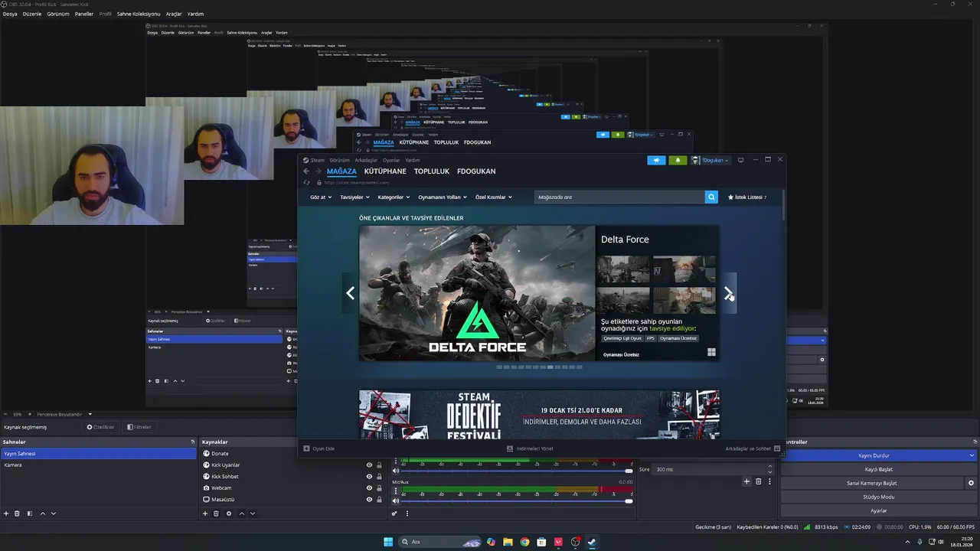Open Steam from Windows taskbar
Image resolution: width=980 pixels, height=551 pixels.
tap(592, 542)
